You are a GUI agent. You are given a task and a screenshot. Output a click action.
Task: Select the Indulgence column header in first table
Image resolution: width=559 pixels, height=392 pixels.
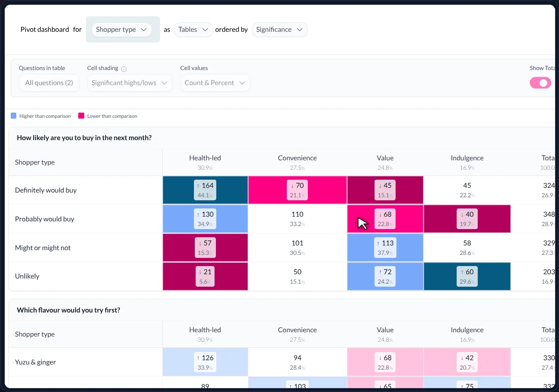pyautogui.click(x=467, y=162)
